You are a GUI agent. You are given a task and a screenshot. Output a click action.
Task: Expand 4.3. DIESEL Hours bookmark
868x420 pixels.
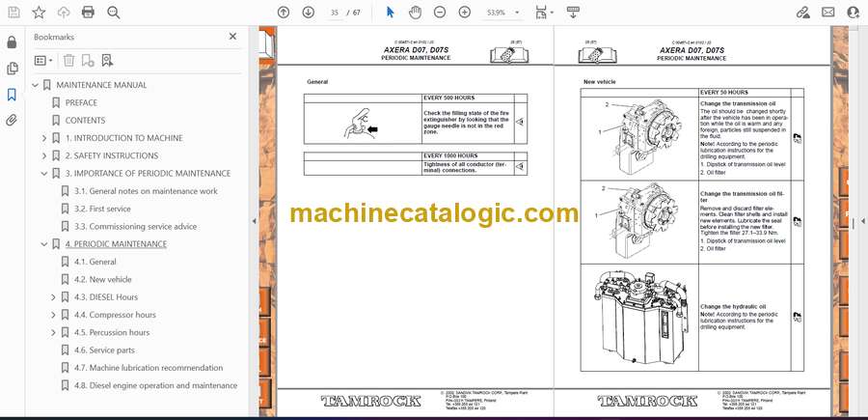pos(53,297)
